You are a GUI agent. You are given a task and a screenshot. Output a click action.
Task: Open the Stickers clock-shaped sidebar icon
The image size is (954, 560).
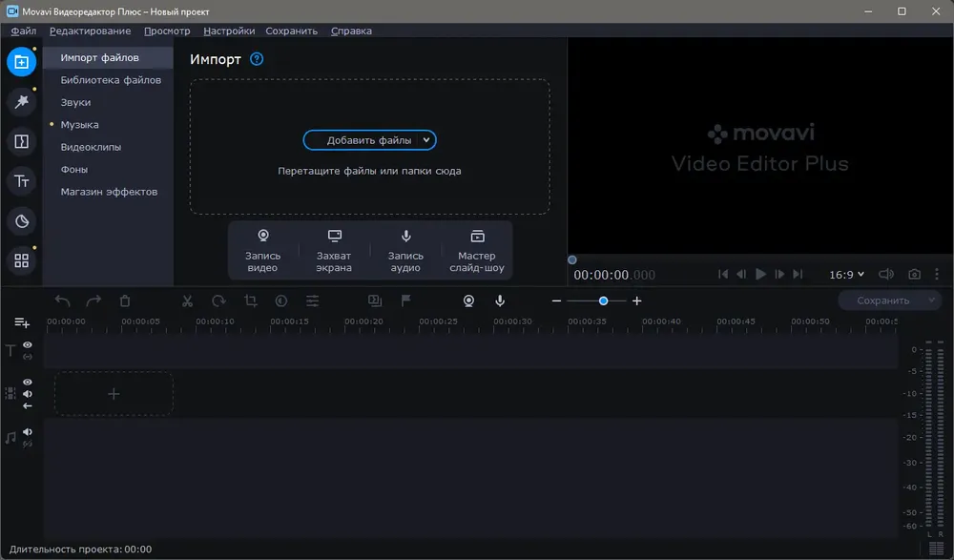pos(21,221)
